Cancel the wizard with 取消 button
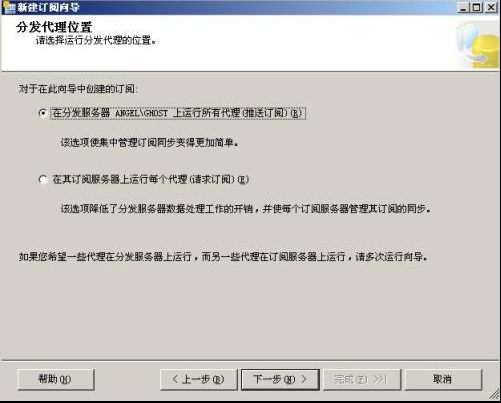This screenshot has width=501, height=403. (443, 379)
